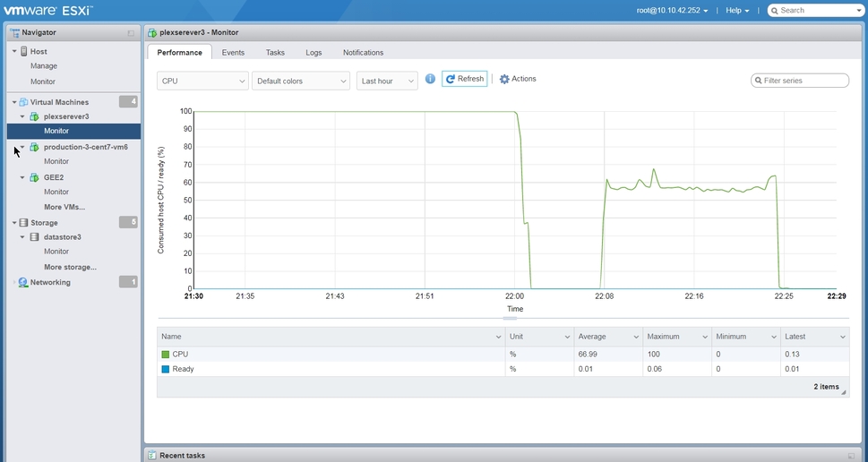Viewport: 868px width, 462px height.
Task: Click the plexserever3 VM icon in the Navigator
Action: point(34,116)
